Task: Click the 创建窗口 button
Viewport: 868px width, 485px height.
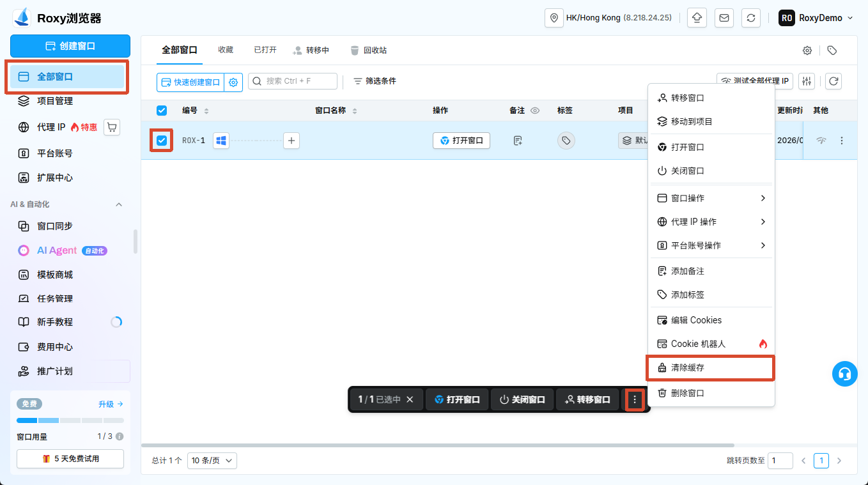Action: coord(70,46)
